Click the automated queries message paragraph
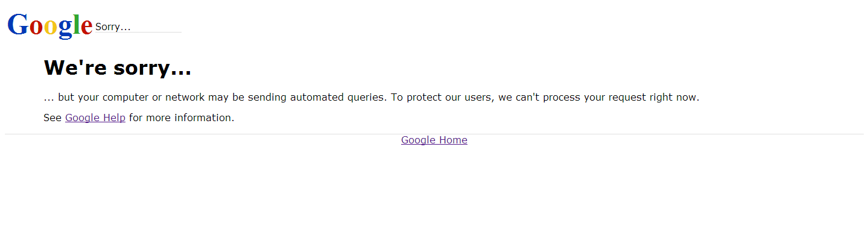Viewport: 868px width, 226px height. click(372, 97)
